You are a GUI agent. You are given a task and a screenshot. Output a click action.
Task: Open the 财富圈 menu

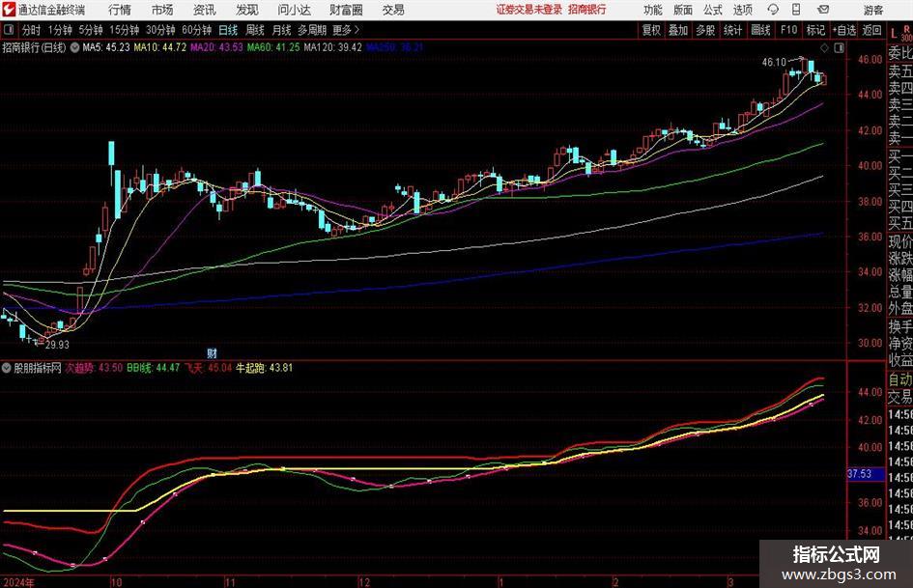[346, 10]
